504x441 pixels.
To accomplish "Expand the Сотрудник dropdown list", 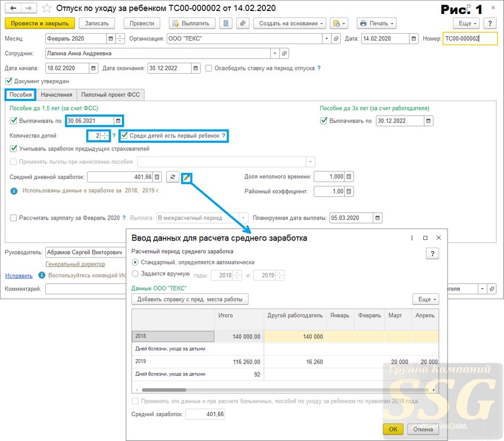I will click(x=275, y=53).
